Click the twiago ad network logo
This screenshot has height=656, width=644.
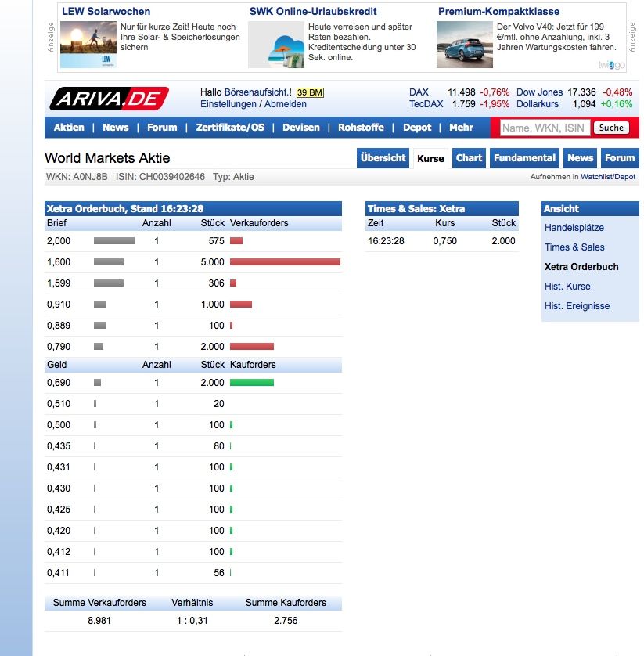tap(611, 65)
